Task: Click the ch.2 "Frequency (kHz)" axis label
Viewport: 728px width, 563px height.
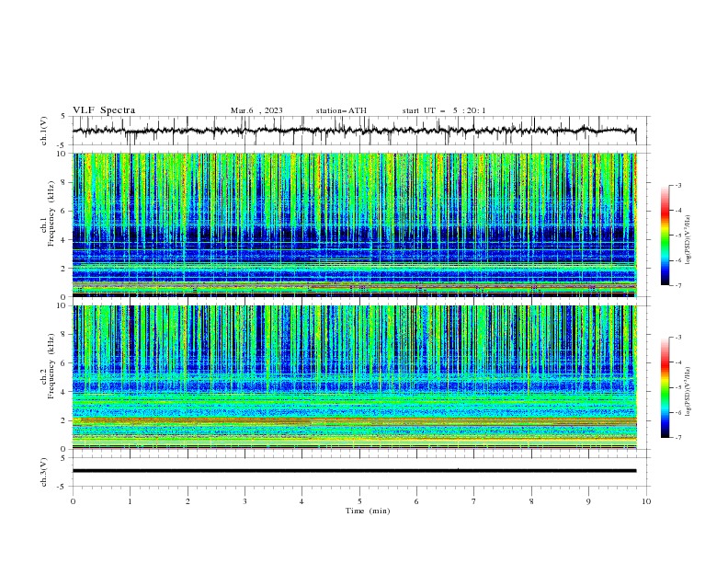Action: pos(51,366)
